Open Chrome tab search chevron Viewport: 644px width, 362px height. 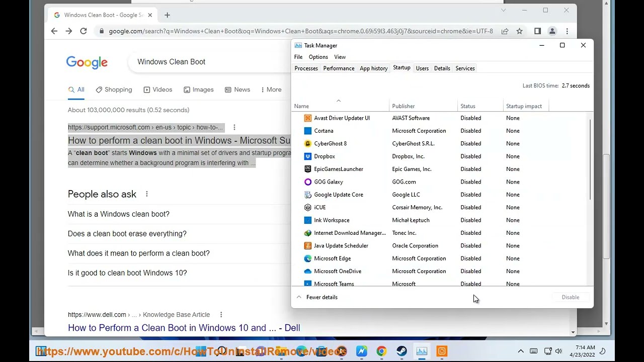(x=504, y=10)
